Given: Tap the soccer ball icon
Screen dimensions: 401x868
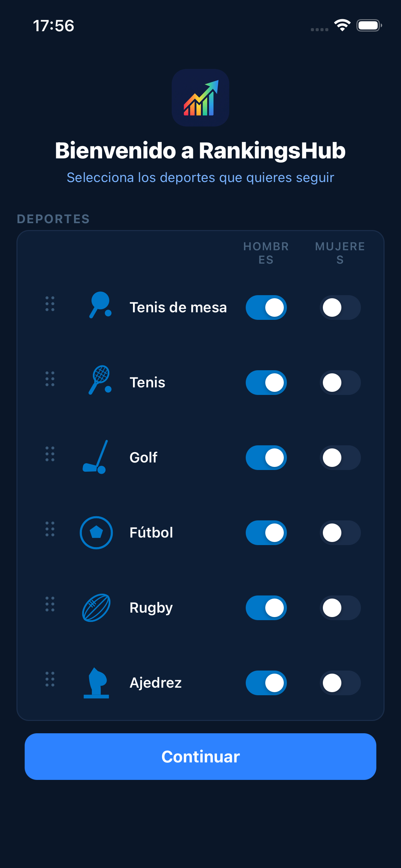Looking at the screenshot, I should pyautogui.click(x=96, y=532).
